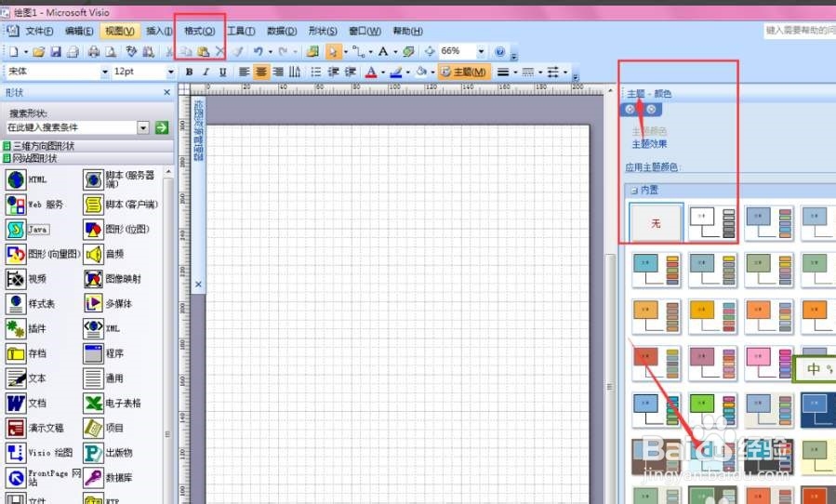Click the task pane back arrow button

coord(630,110)
